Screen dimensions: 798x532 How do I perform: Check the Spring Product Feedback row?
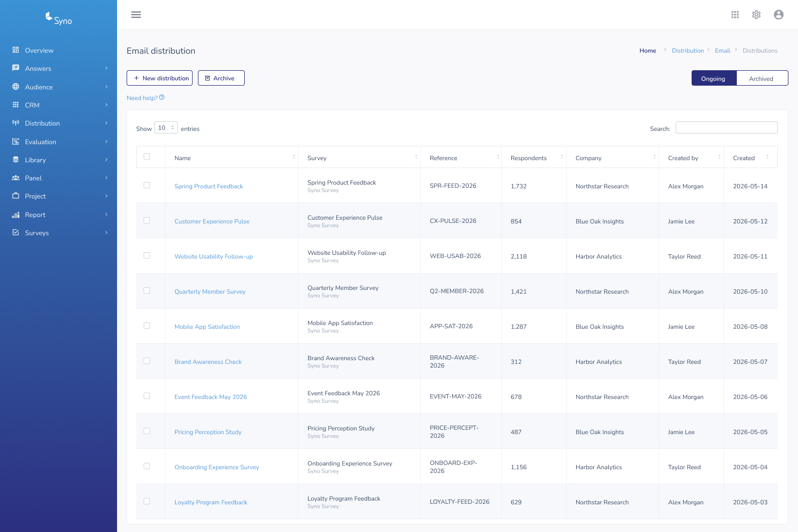(147, 185)
